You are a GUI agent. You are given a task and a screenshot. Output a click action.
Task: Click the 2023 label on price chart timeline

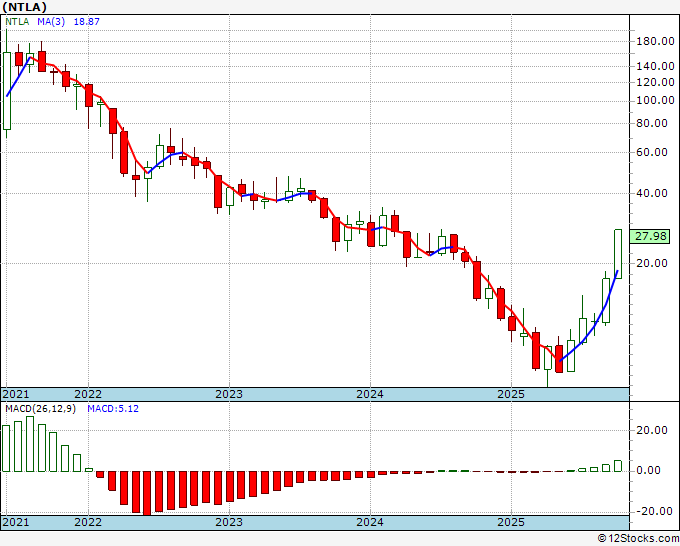coord(229,394)
